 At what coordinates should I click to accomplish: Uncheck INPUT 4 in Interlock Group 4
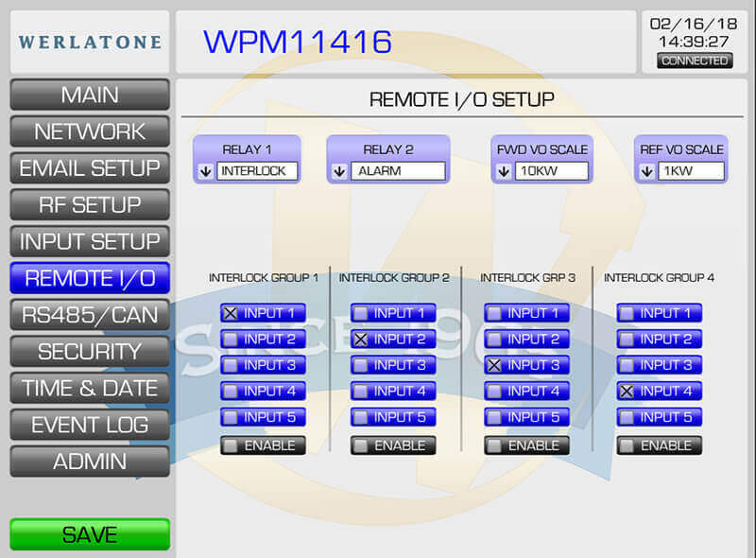627,392
